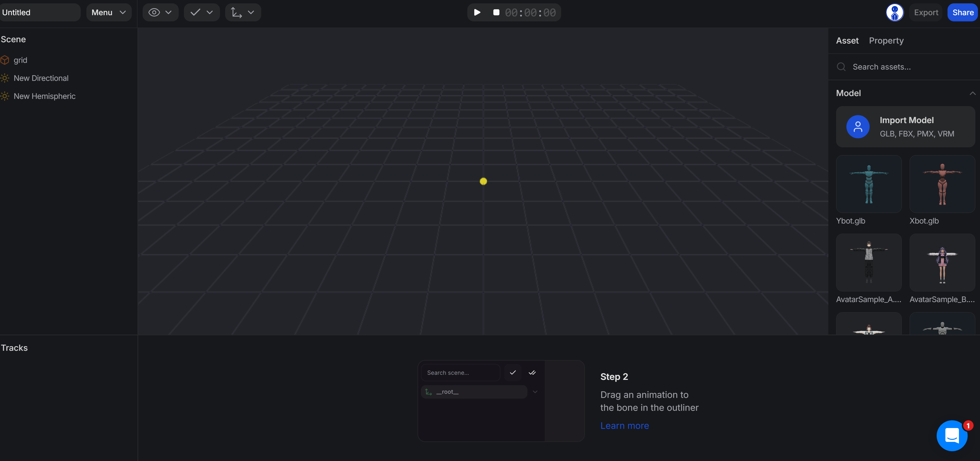This screenshot has width=980, height=461.
Task: Select the transform axes tool in the toolbar
Action: click(237, 12)
